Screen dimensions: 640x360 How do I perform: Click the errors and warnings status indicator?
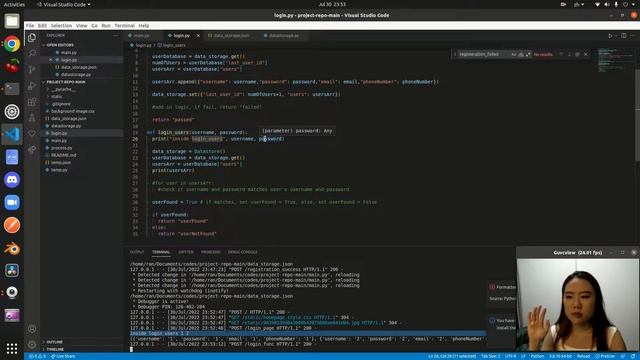pyautogui.click(x=37, y=356)
